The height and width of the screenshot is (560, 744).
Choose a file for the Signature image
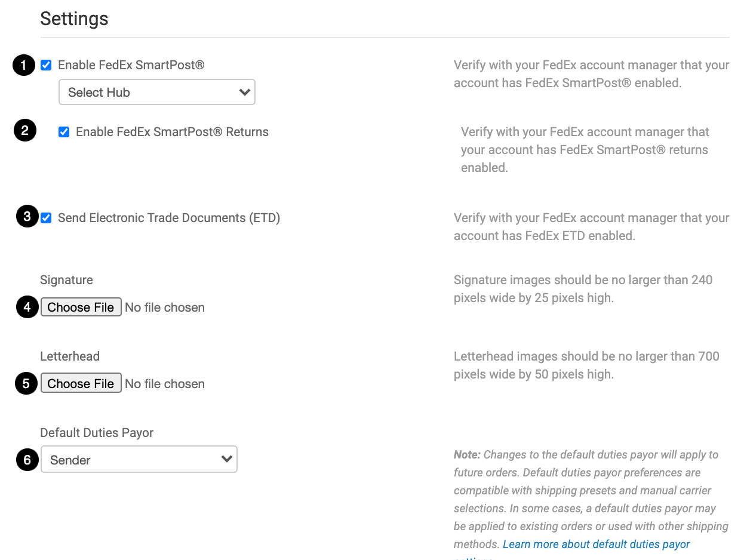(81, 307)
